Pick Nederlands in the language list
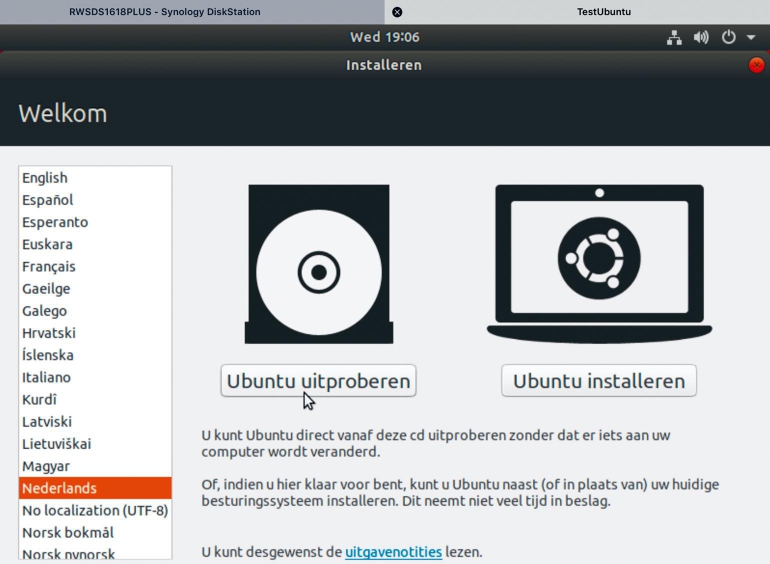770x564 pixels. click(x=59, y=488)
